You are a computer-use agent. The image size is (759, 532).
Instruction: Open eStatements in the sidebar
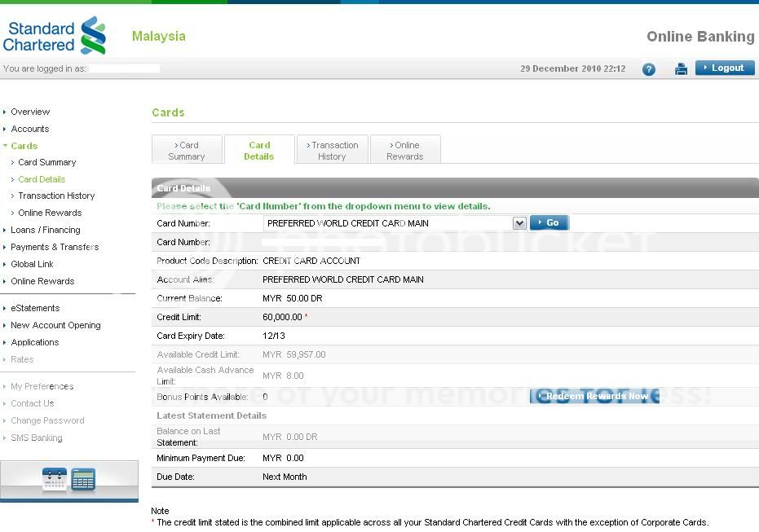[x=35, y=308]
